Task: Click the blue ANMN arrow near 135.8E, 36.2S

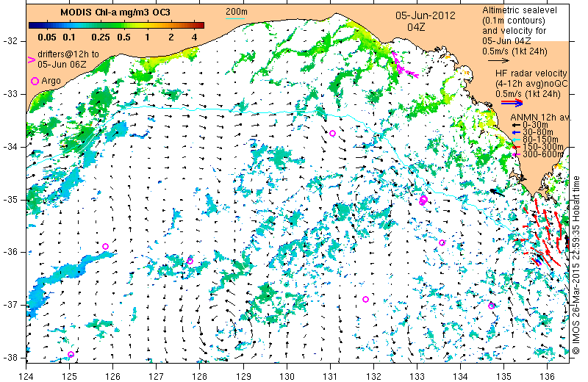Action: pos(538,261)
